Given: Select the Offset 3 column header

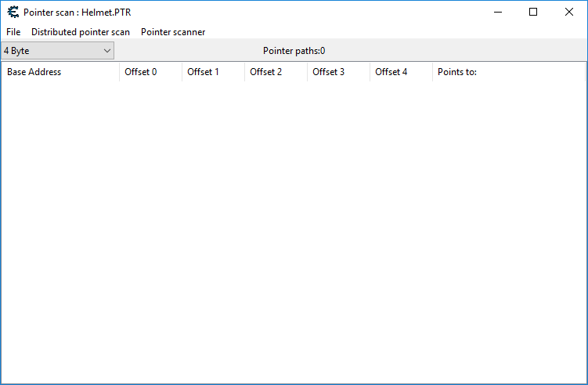Looking at the screenshot, I should pyautogui.click(x=338, y=72).
